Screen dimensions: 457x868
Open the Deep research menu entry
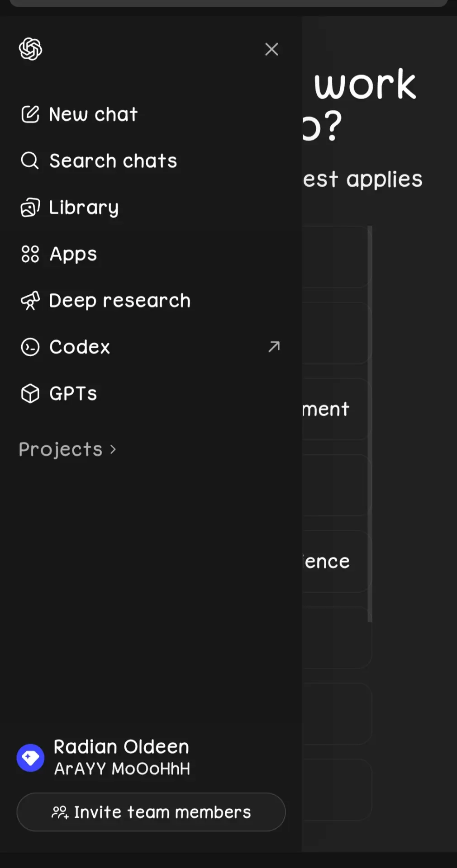tap(151, 301)
